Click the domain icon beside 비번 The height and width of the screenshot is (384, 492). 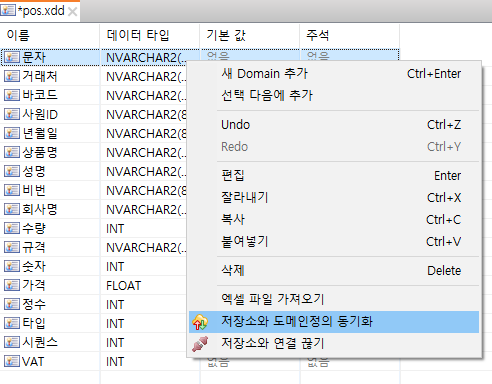pyautogui.click(x=12, y=190)
